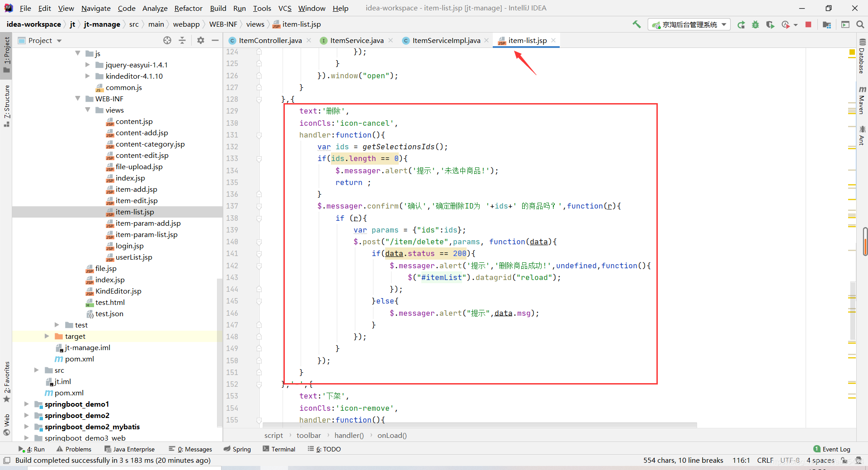Open the Refactor menu

189,8
